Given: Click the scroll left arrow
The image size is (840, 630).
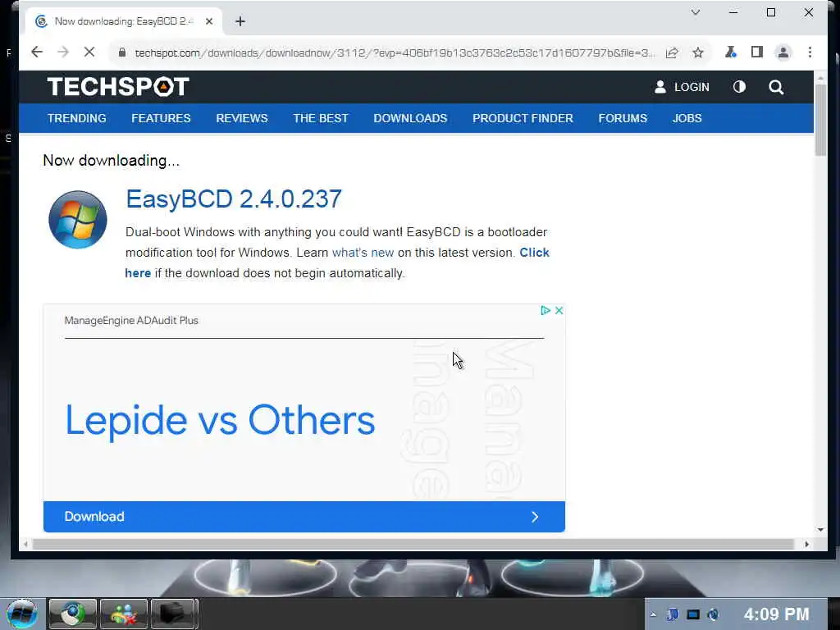Looking at the screenshot, I should tap(25, 545).
